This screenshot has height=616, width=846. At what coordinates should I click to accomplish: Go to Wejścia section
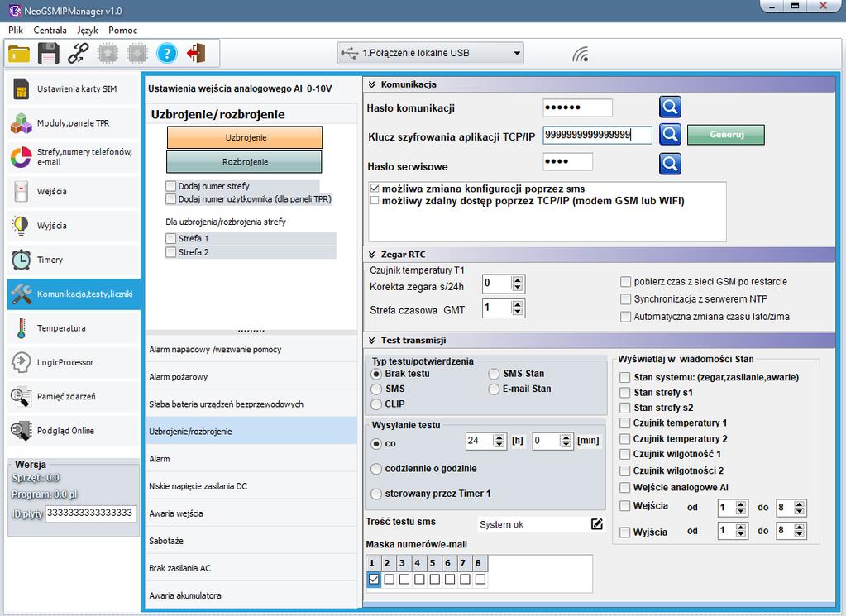click(x=74, y=192)
